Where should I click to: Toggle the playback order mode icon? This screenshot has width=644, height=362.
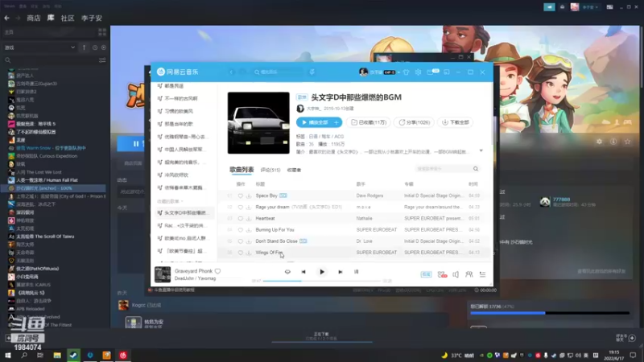[x=287, y=272]
